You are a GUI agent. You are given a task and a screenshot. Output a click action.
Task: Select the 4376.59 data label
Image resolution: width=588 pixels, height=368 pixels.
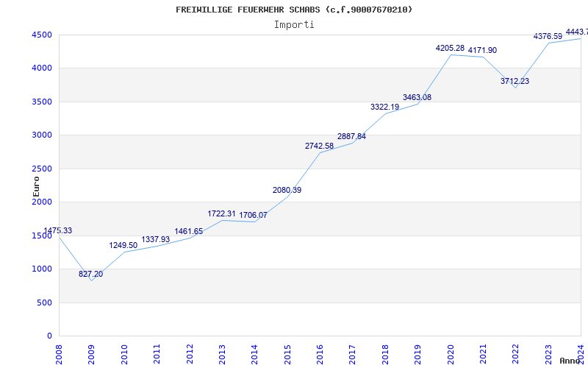click(548, 36)
